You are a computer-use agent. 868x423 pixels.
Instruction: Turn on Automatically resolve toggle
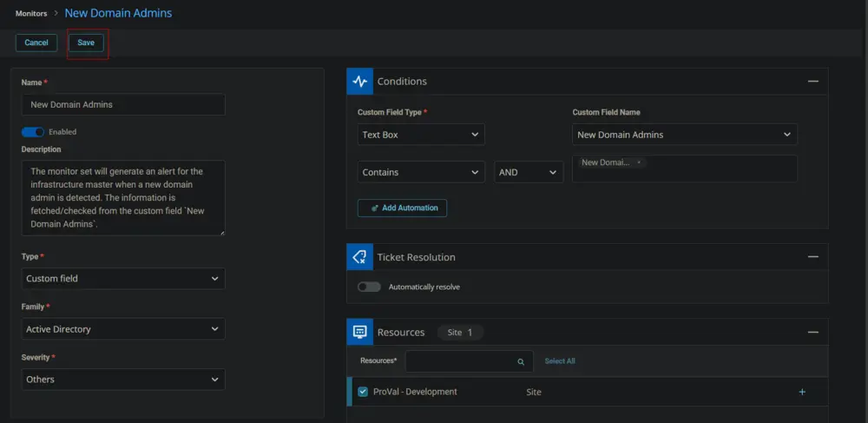(x=369, y=287)
